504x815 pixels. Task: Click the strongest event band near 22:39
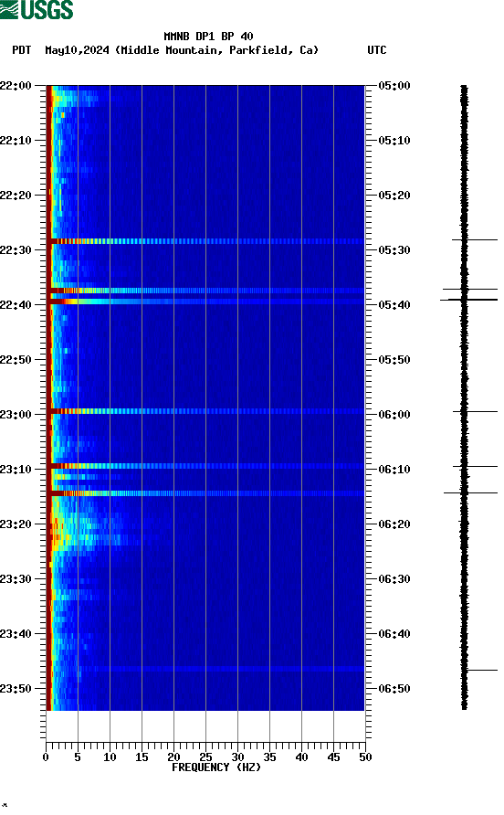[205, 302]
